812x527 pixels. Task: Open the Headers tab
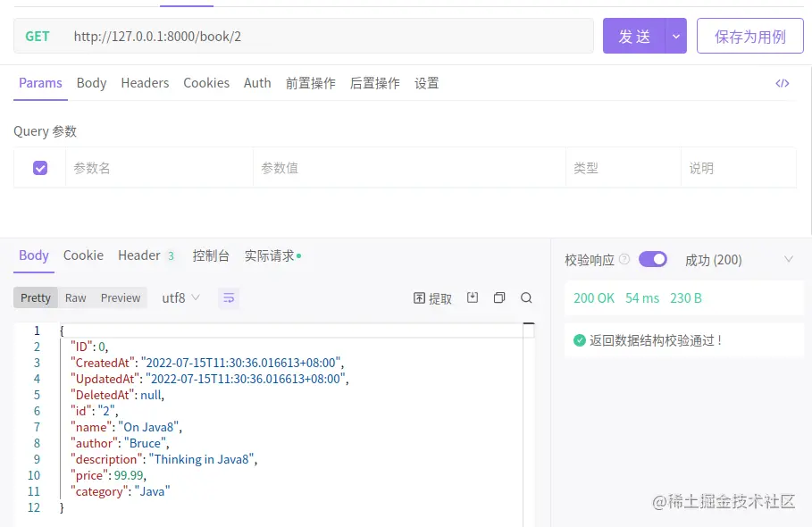(x=145, y=83)
